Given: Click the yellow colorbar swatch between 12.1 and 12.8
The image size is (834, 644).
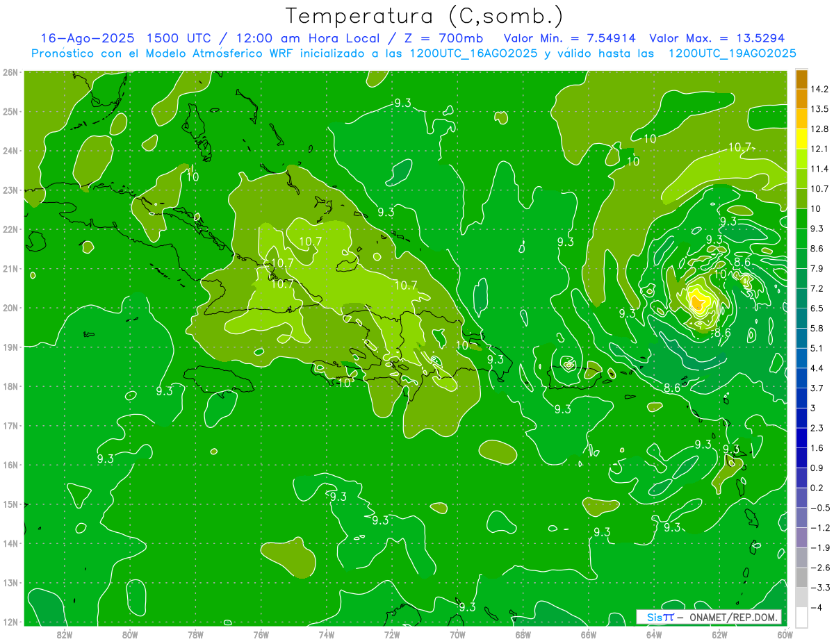Looking at the screenshot, I should click(801, 138).
